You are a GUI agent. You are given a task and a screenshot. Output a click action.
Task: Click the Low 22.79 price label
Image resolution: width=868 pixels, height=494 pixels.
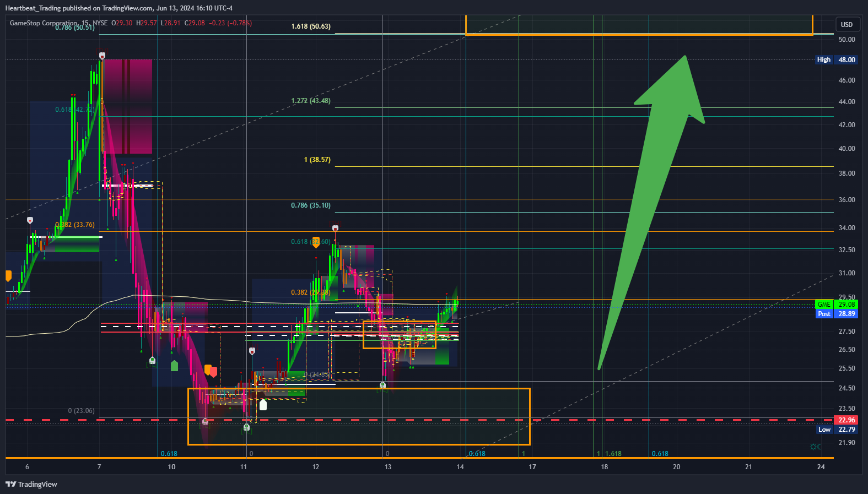[837, 430]
